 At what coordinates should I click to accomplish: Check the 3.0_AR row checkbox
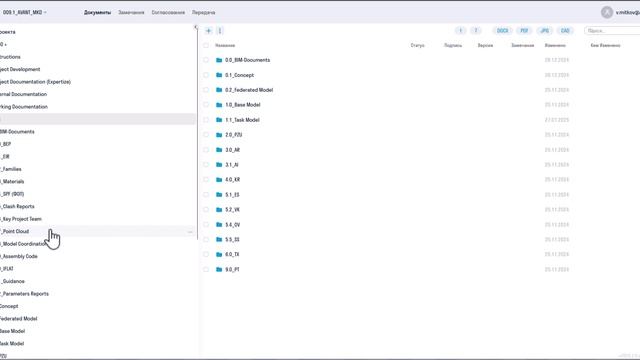point(206,150)
